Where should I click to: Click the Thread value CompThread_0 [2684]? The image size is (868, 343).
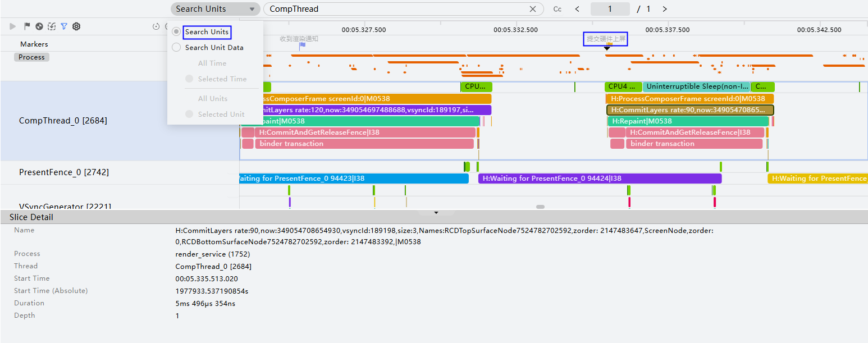coord(213,266)
